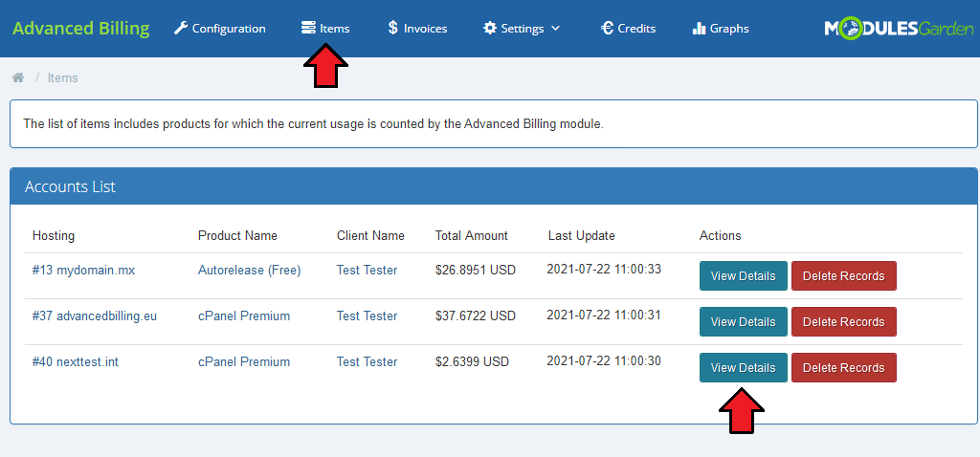The width and height of the screenshot is (980, 457).
Task: Open Test Tester client in mydomain.mx row
Action: (x=367, y=271)
